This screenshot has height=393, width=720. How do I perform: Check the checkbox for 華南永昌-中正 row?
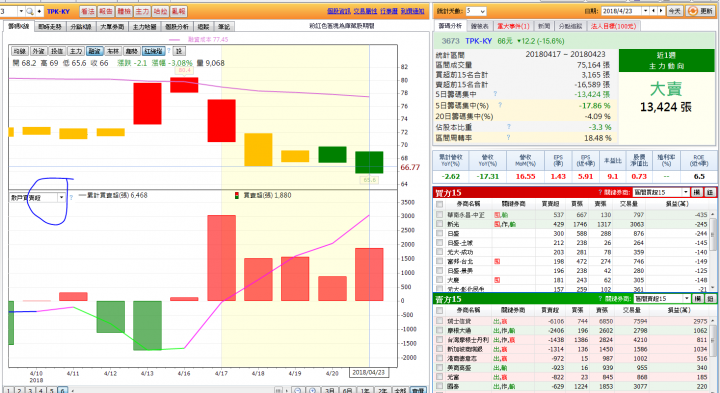click(440, 215)
